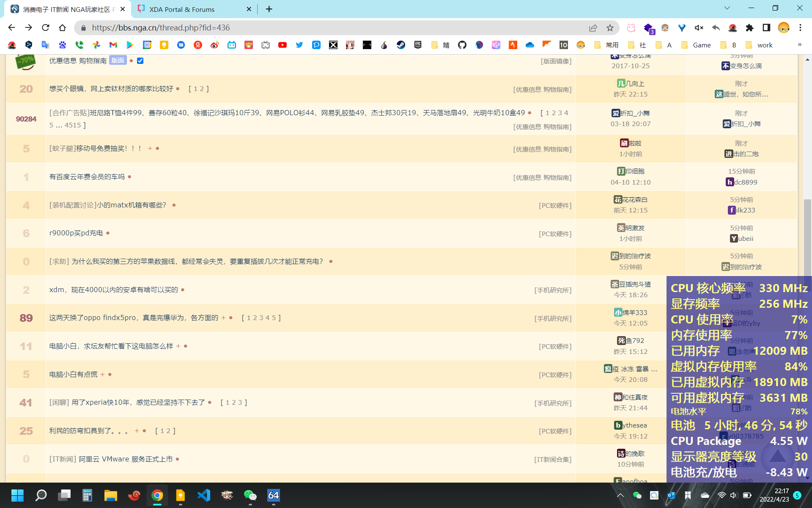812x508 pixels.
Task: Open thread 想买个眼镜，网上卖钛材质的哪家比较好
Action: click(111, 89)
